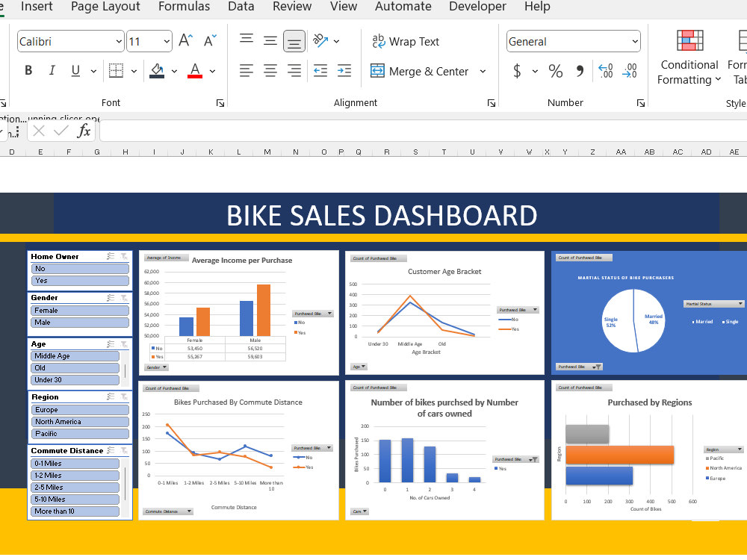Open Conditional Formatting menu

[x=689, y=57]
